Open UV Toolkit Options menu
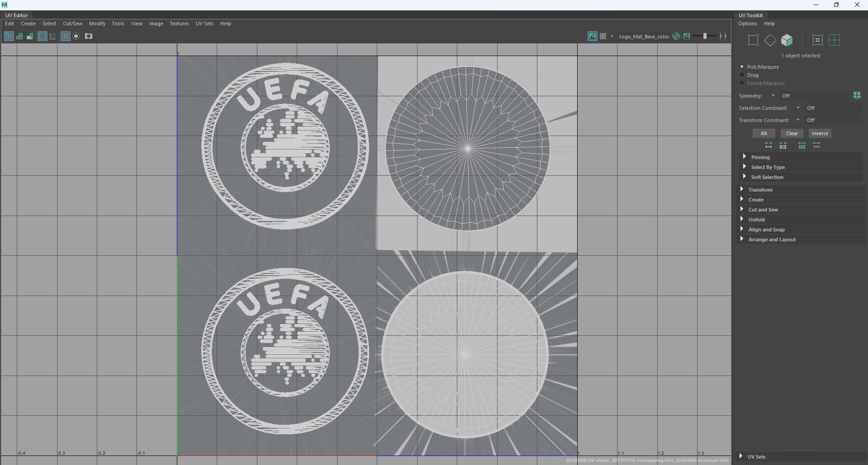The width and height of the screenshot is (868, 465). (x=748, y=23)
